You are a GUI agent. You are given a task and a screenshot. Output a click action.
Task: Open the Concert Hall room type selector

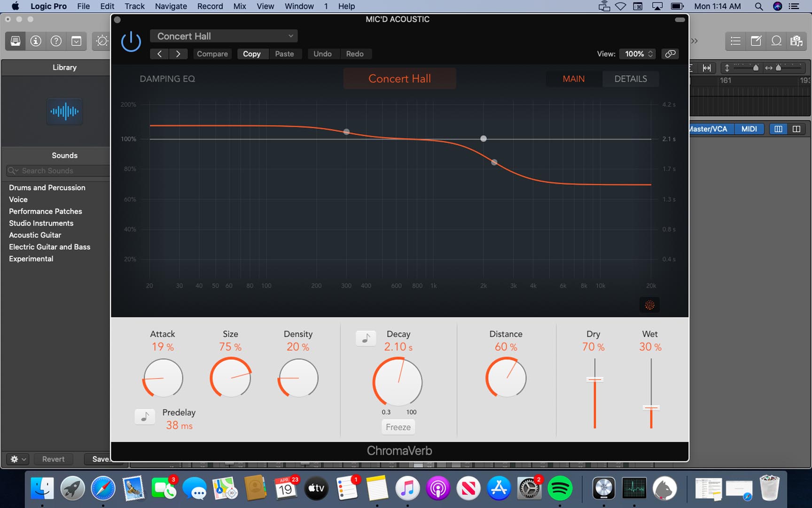(399, 79)
